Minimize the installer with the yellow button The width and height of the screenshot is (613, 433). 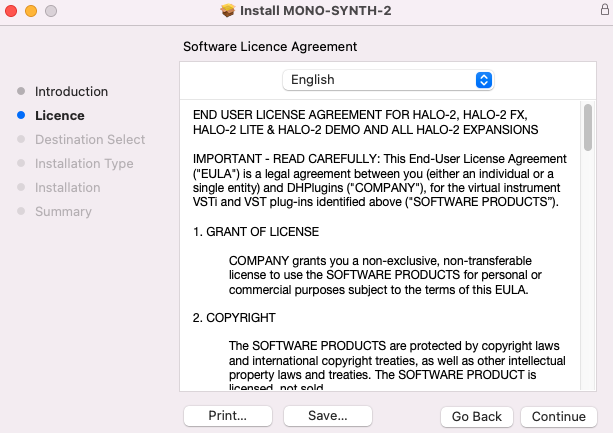31,10
